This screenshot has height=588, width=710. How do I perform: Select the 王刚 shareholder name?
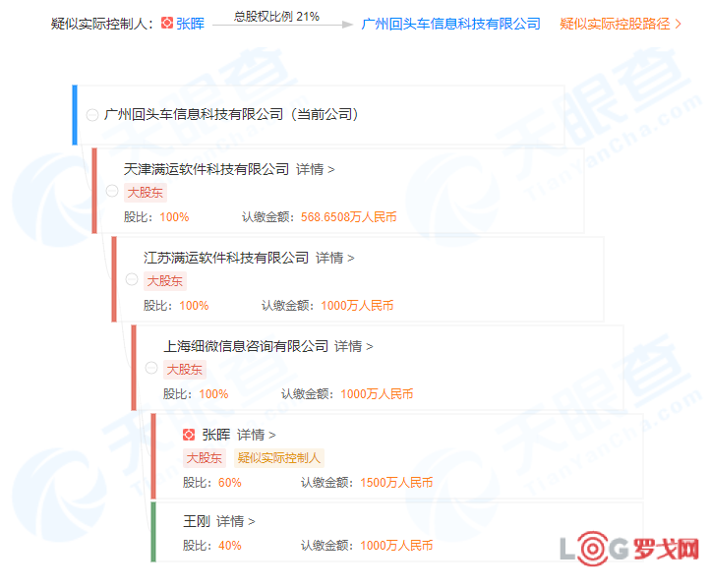[197, 521]
